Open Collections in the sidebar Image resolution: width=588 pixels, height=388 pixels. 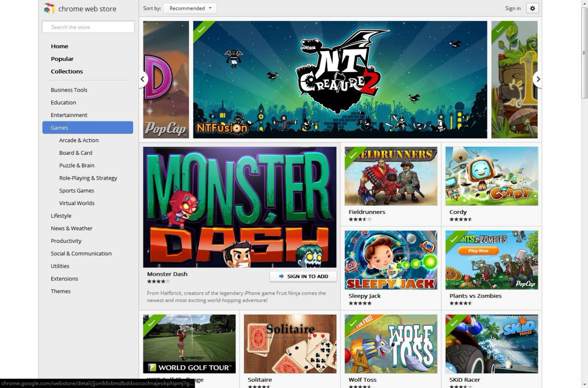pos(67,71)
